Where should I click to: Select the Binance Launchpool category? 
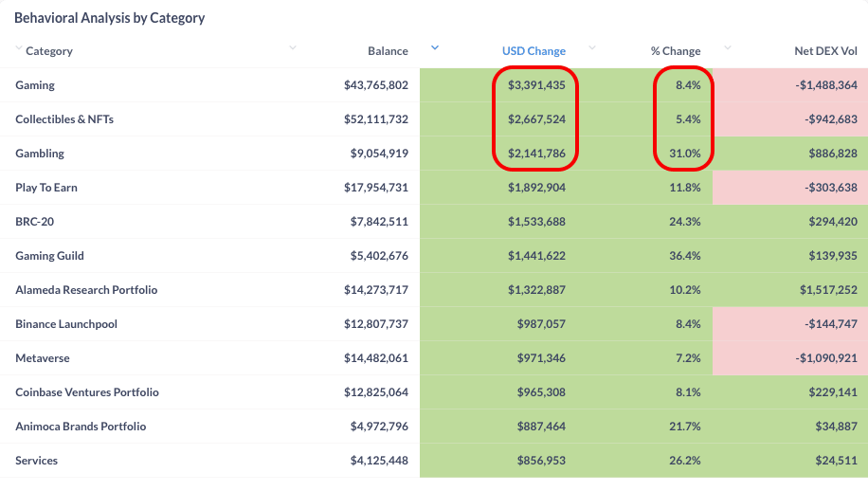[66, 324]
